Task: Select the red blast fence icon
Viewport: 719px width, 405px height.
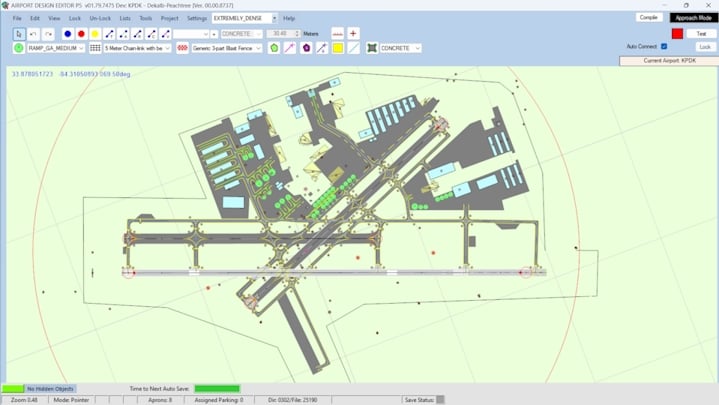Action: pyautogui.click(x=183, y=48)
